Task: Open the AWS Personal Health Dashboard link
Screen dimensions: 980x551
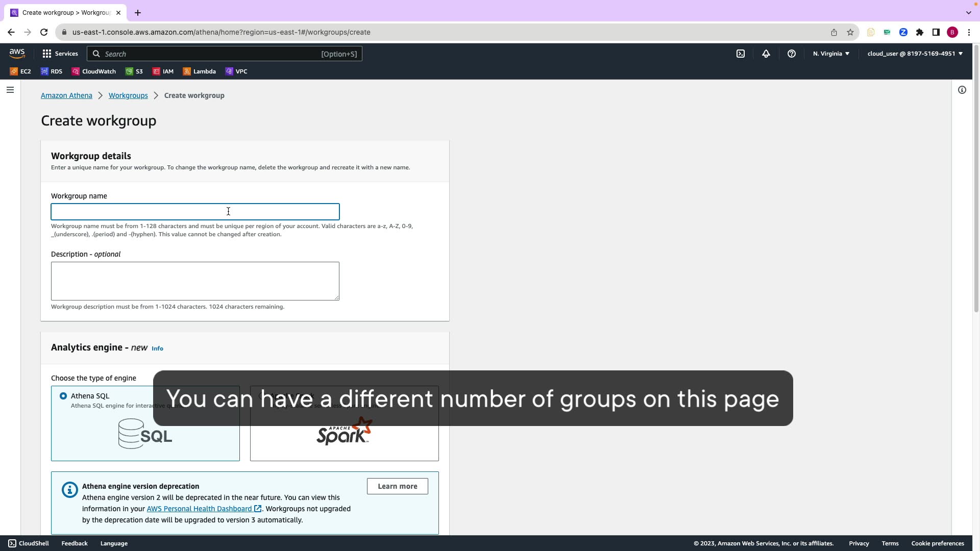Action: 199,509
